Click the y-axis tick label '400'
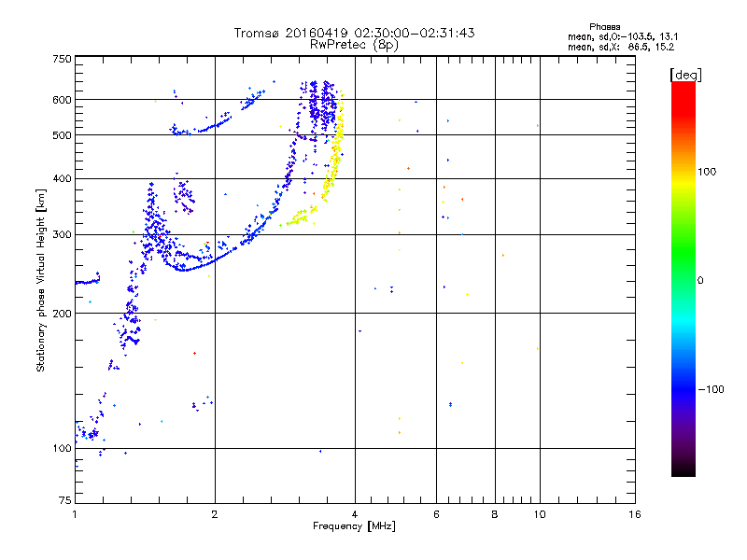 point(62,178)
